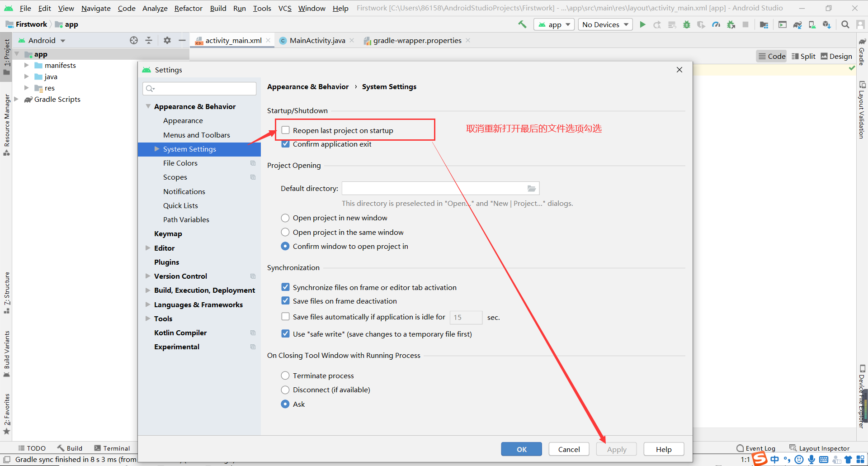
Task: Open Sogou emoji smiley icon
Action: (x=799, y=460)
